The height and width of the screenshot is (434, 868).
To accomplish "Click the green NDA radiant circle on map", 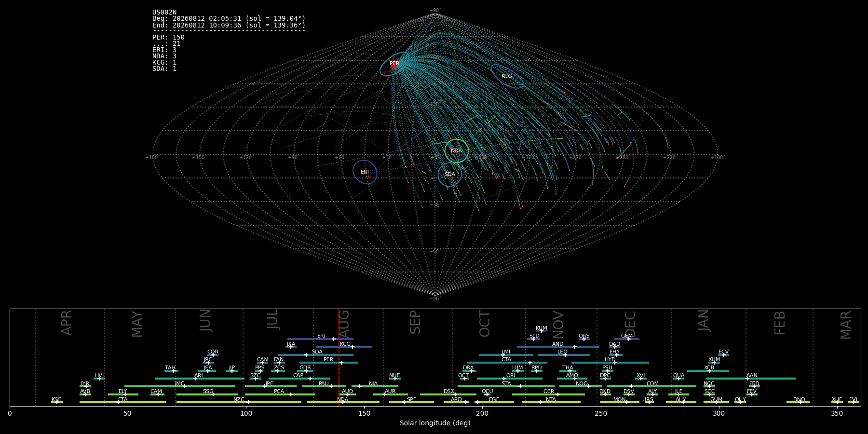I will click(x=456, y=151).
